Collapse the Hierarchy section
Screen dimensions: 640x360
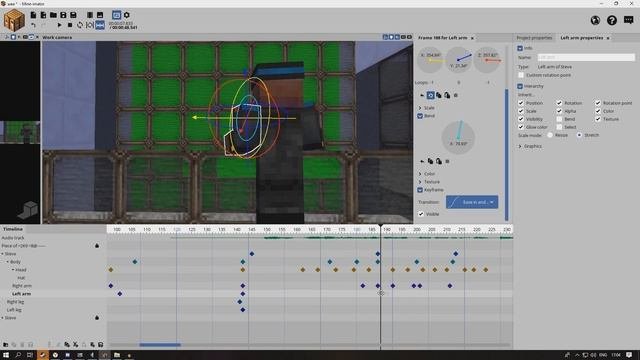click(520, 86)
